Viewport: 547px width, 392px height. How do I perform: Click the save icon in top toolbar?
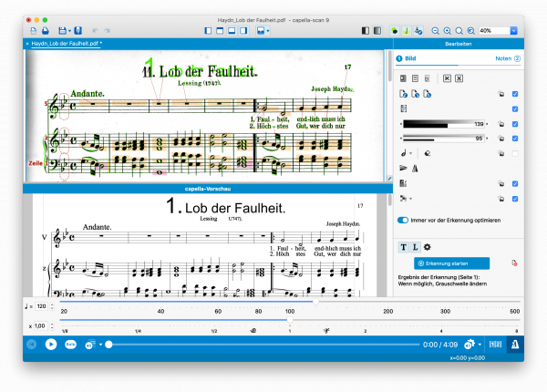tap(62, 31)
